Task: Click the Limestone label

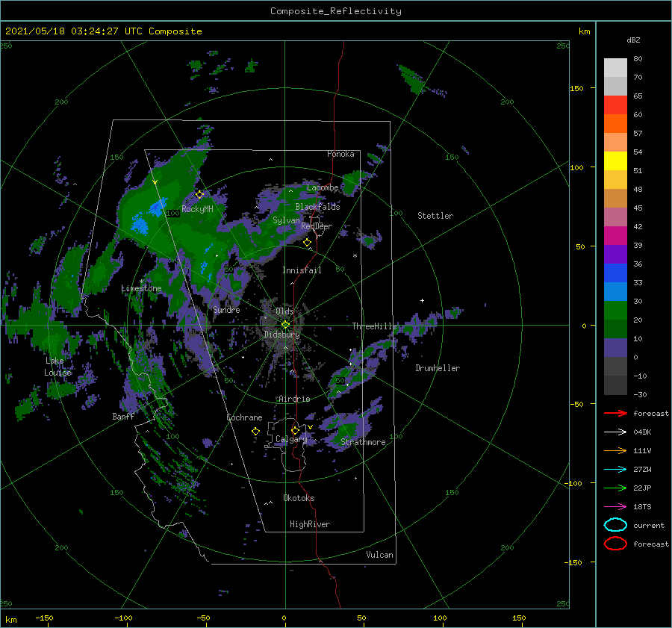Action: tap(141, 288)
